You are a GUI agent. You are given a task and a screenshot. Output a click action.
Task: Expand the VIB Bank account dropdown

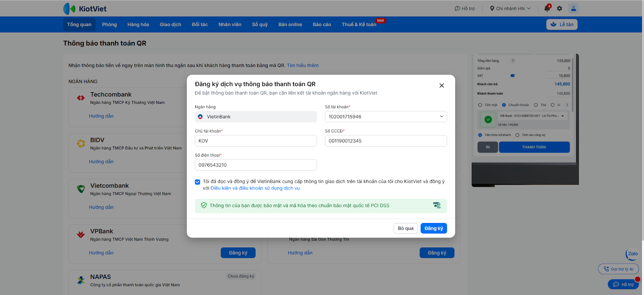click(x=563, y=116)
